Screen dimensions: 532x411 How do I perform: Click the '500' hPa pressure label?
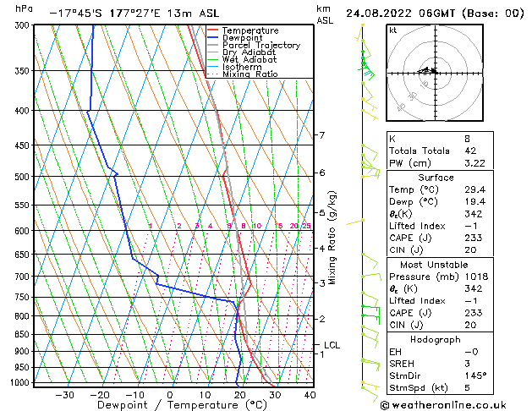coord(23,177)
